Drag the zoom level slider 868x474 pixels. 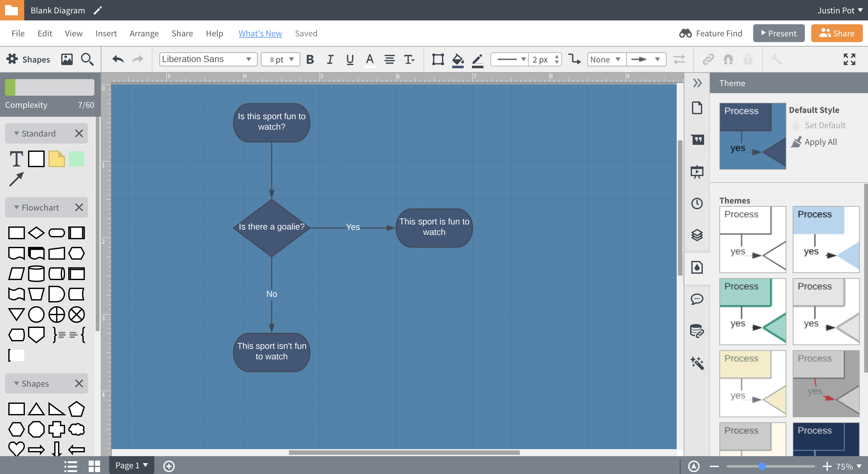tap(764, 466)
